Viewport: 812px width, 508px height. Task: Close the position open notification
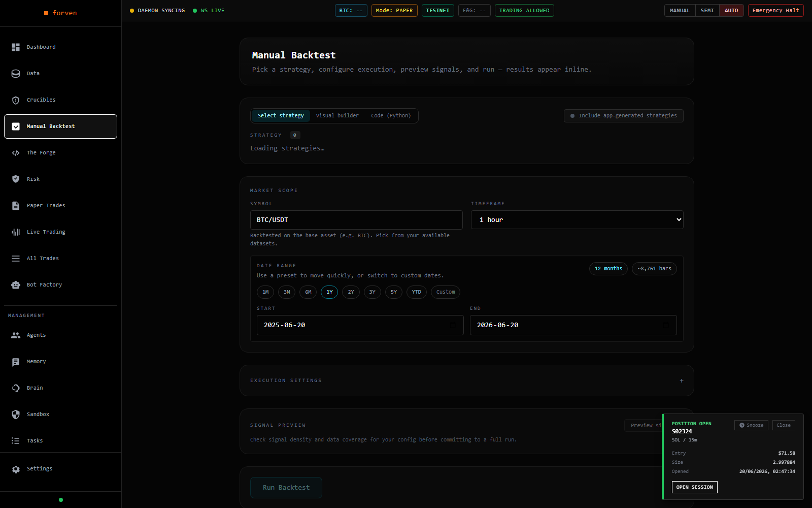(x=784, y=425)
